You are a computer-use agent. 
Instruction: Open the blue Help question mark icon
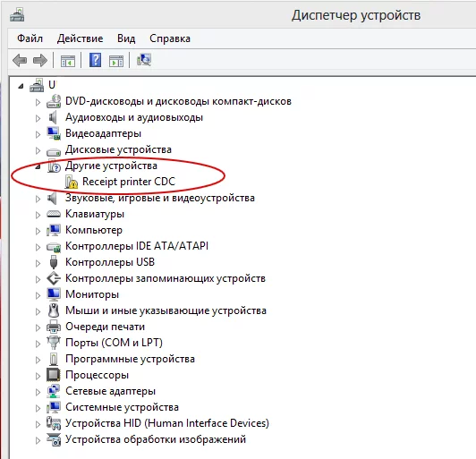pos(95,60)
